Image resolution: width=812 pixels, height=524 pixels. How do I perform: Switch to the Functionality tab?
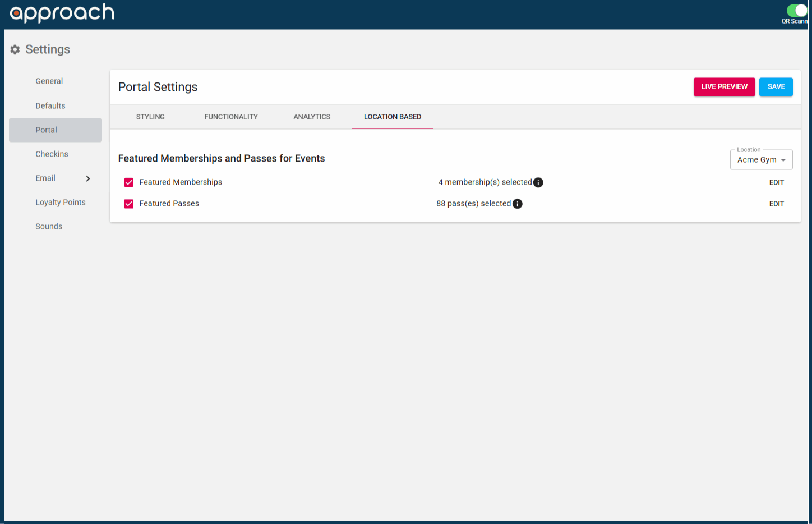point(231,117)
